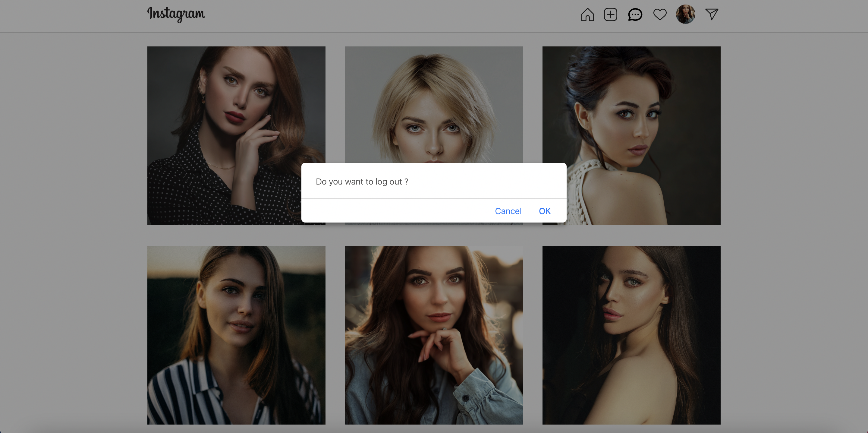The height and width of the screenshot is (433, 868).
Task: Go to the home feed icon
Action: (x=587, y=14)
